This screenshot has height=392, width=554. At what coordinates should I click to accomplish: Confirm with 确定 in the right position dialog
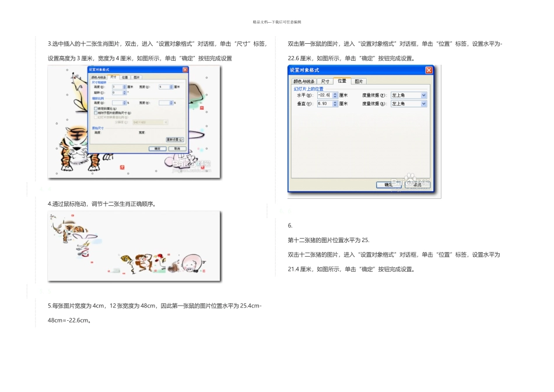tap(388, 184)
